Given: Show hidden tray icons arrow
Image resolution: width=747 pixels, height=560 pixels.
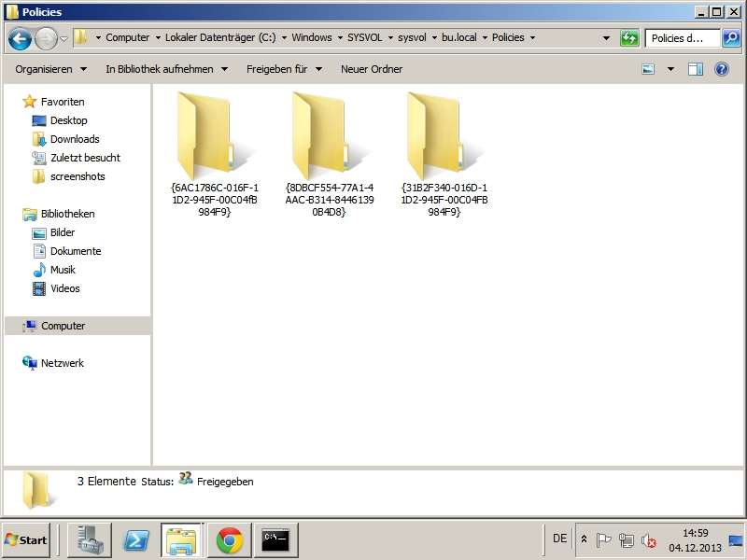Looking at the screenshot, I should 585,540.
